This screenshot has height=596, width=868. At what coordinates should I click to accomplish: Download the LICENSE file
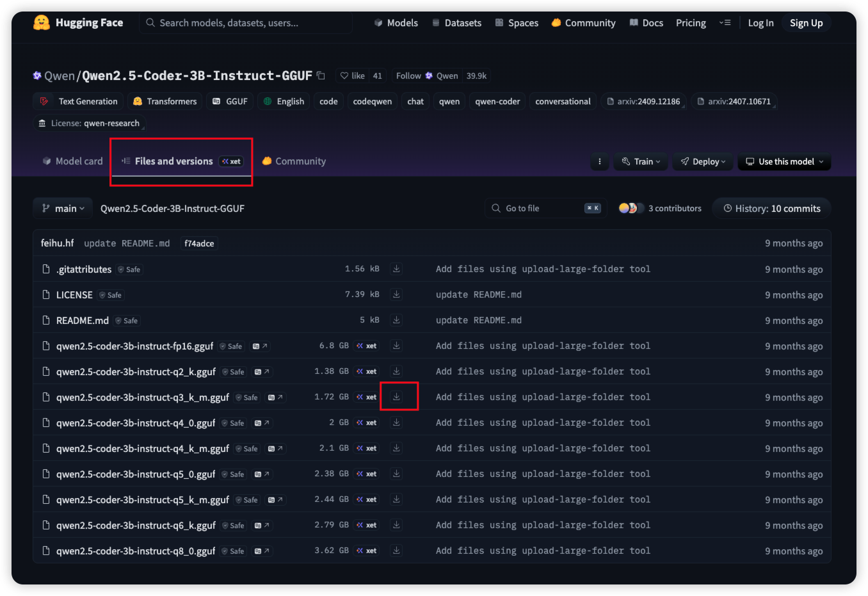(396, 294)
